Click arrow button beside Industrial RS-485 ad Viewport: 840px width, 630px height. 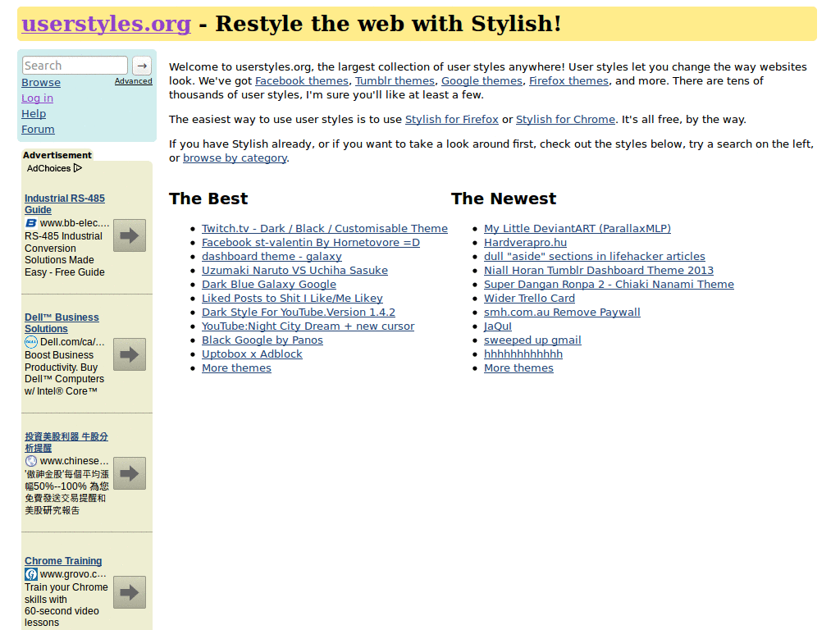pyautogui.click(x=130, y=235)
